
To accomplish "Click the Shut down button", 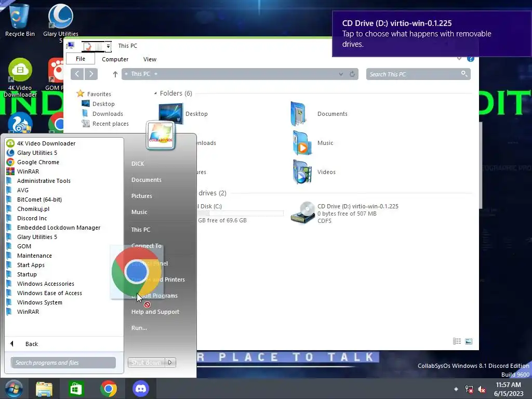I will 146,362.
